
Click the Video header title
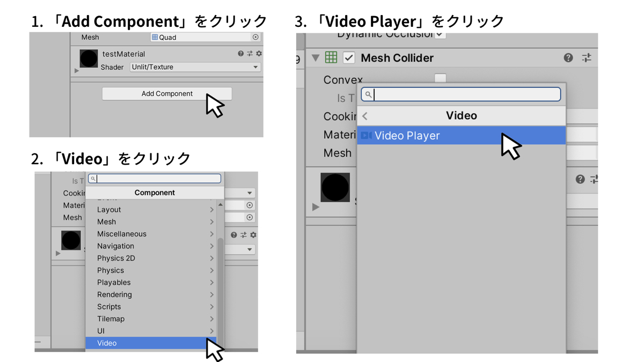(x=462, y=116)
